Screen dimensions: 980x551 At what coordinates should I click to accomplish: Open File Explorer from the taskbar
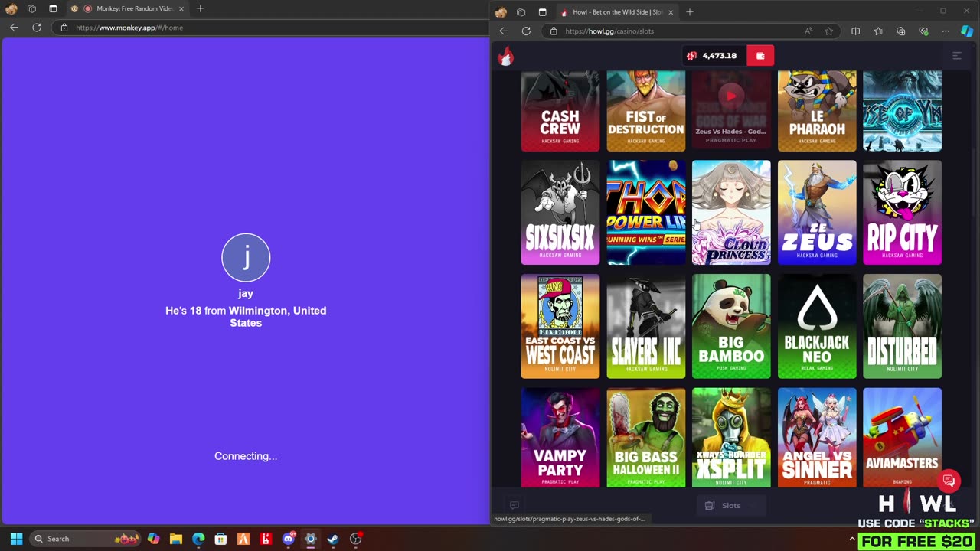click(x=176, y=539)
